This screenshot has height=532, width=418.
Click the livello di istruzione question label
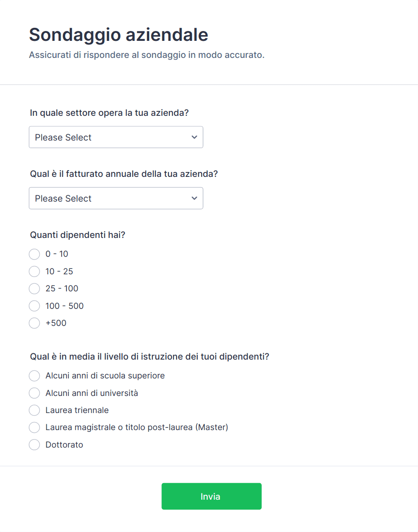149,356
